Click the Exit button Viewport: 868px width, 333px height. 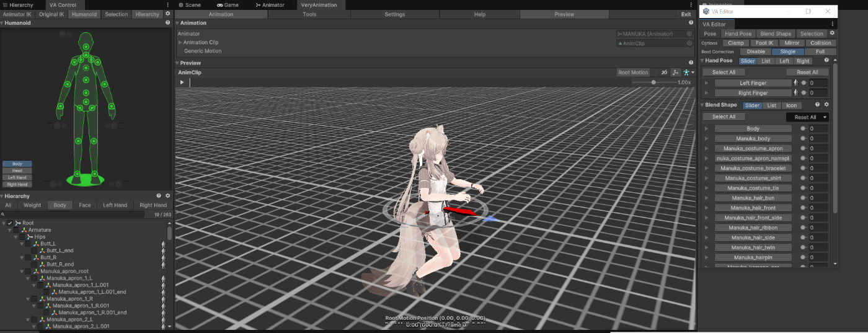pos(686,14)
